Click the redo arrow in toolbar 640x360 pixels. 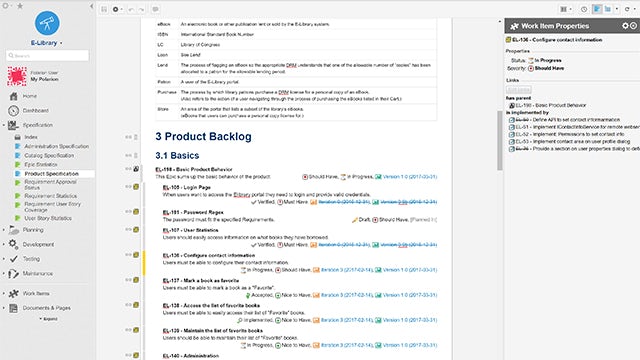coord(141,9)
